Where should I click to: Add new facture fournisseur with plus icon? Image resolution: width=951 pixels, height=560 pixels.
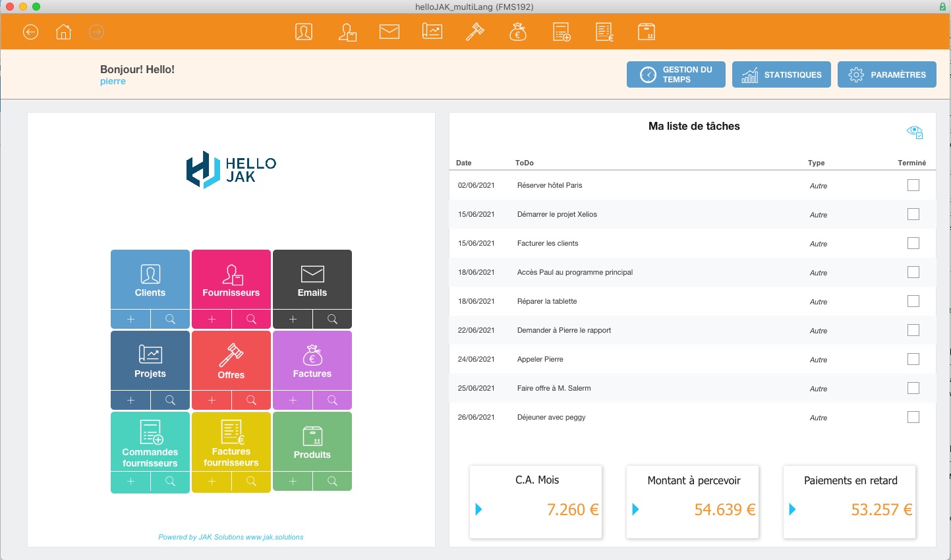tap(212, 482)
